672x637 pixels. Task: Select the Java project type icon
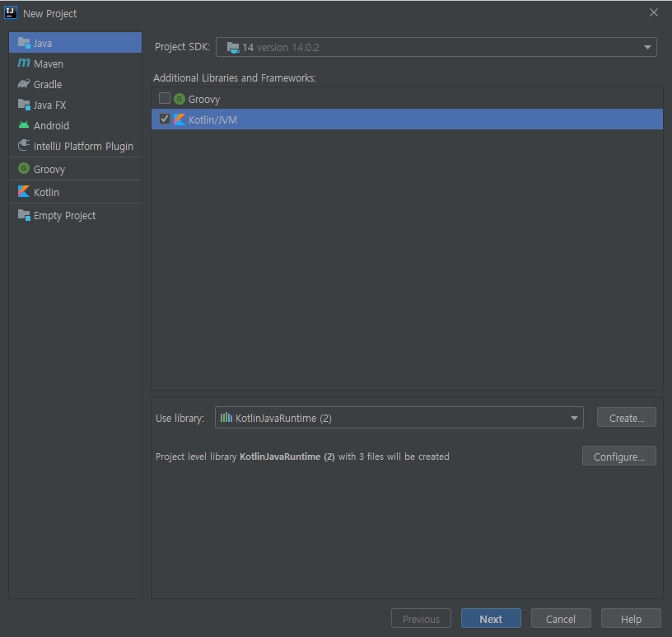[24, 43]
